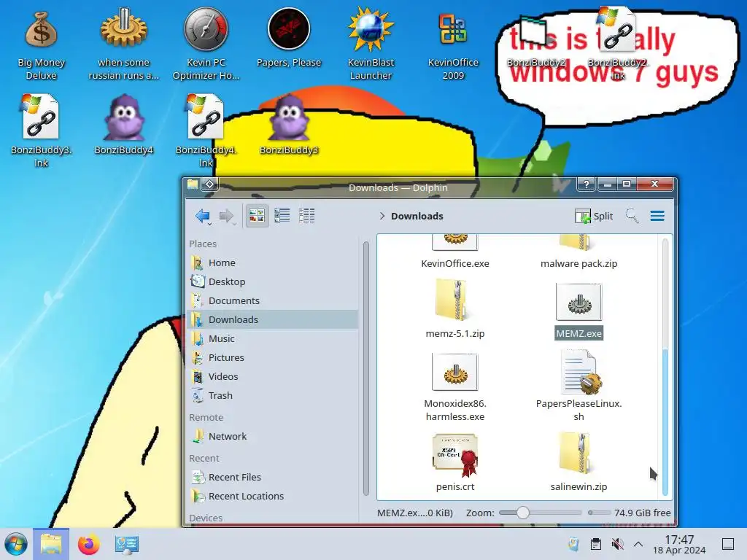Open the clipboard tray icon
The height and width of the screenshot is (560, 747).
595,544
